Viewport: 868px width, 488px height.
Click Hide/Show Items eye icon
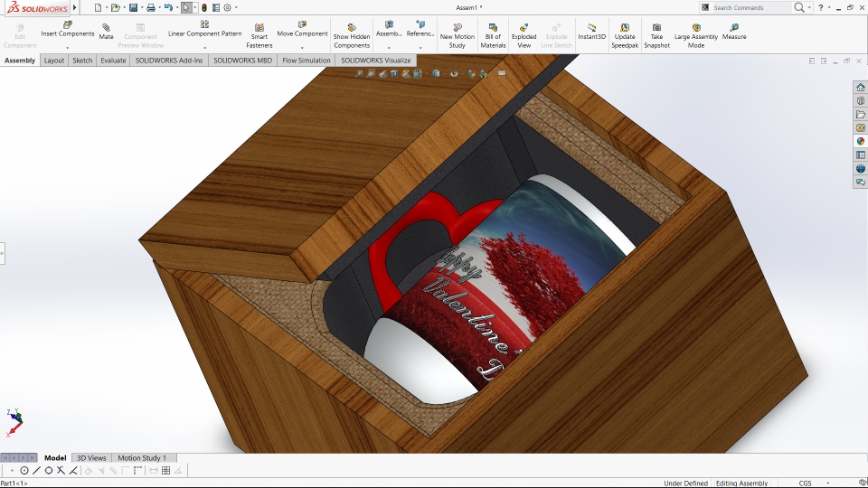[454, 73]
